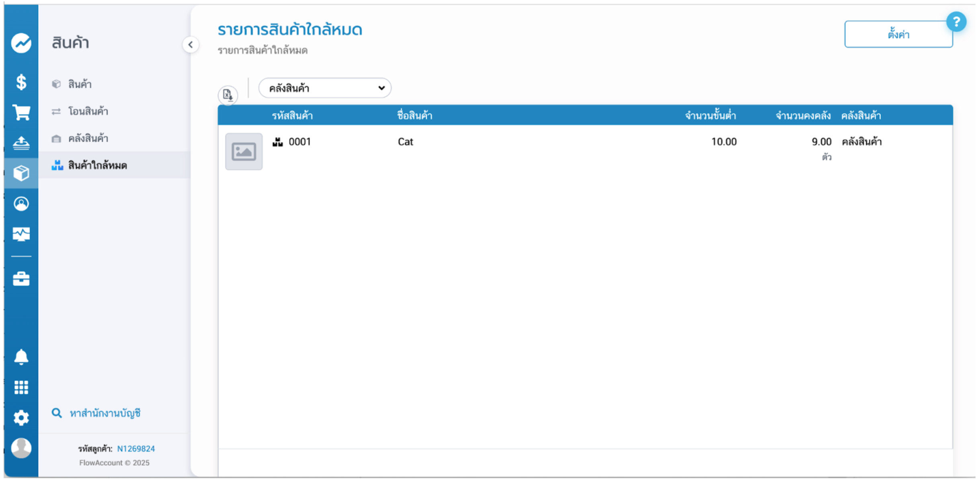
Task: Click the briefcase icon in sidebar
Action: coord(21,279)
